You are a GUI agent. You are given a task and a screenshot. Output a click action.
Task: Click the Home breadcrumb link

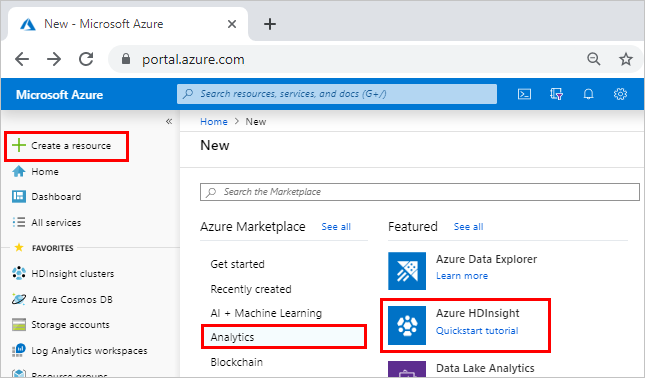213,122
